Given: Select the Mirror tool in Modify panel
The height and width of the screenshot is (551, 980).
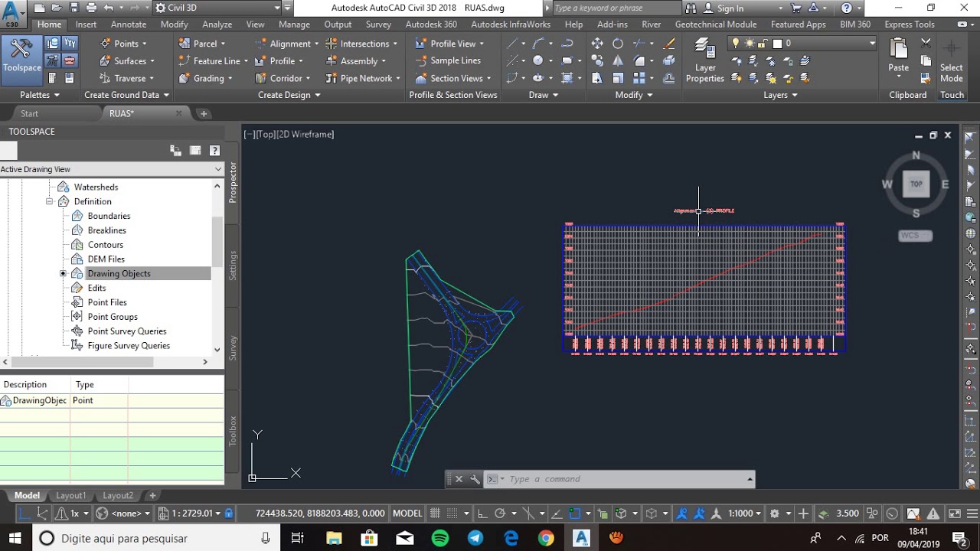Looking at the screenshot, I should point(618,60).
